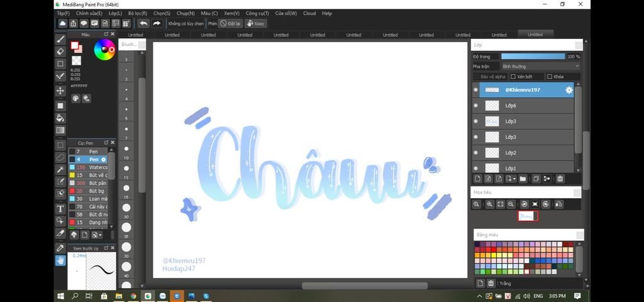Select the Move tool

(x=60, y=91)
